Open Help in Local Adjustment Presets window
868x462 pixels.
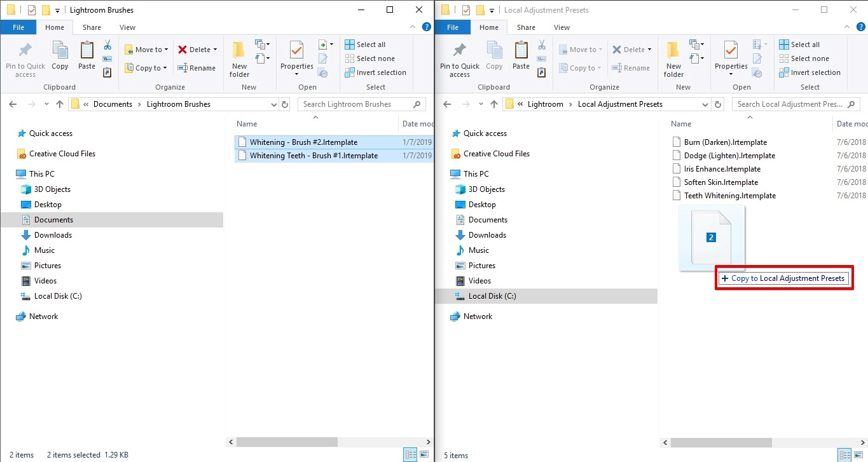point(861,27)
